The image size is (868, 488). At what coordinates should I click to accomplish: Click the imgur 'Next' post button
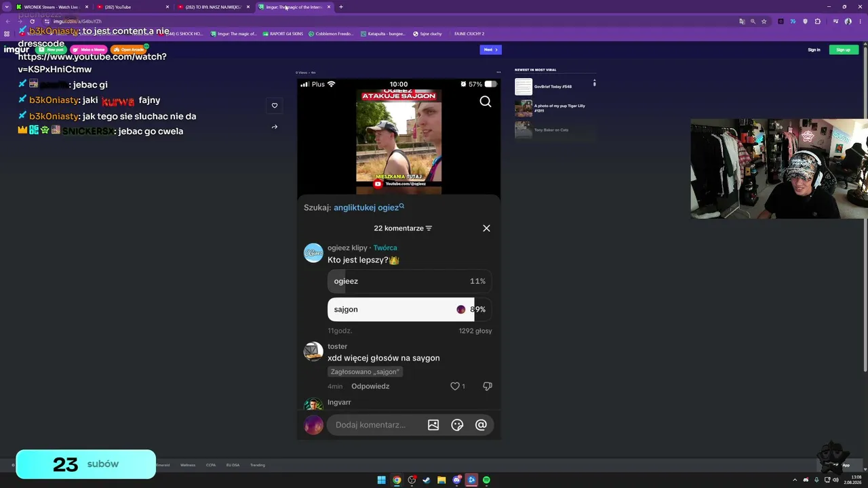tap(491, 49)
